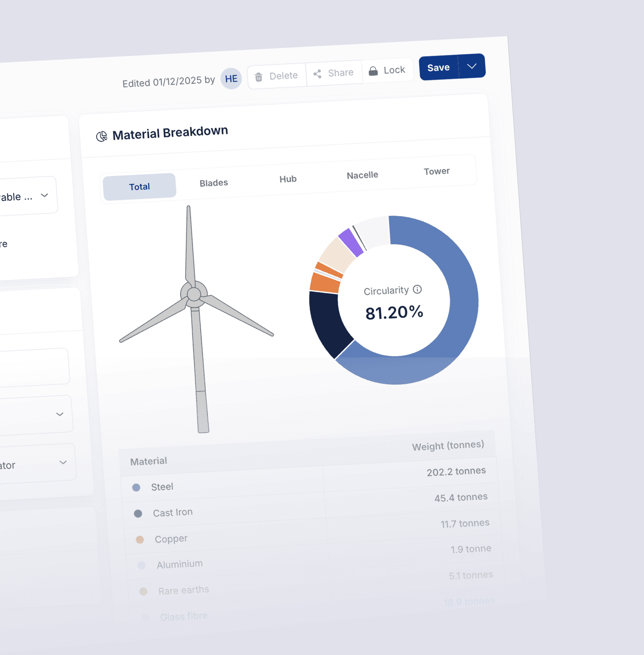Click the Material Breakdown heading
This screenshot has height=655, width=644.
click(x=170, y=133)
